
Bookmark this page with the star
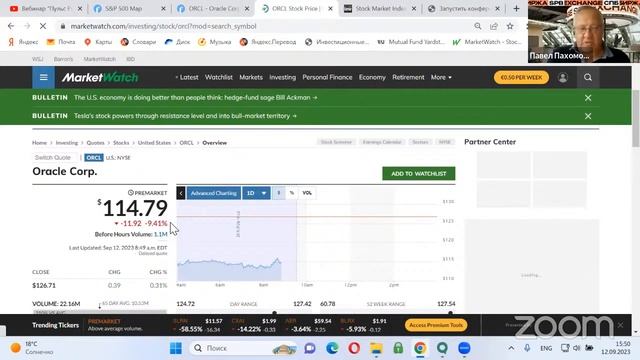[x=510, y=26]
